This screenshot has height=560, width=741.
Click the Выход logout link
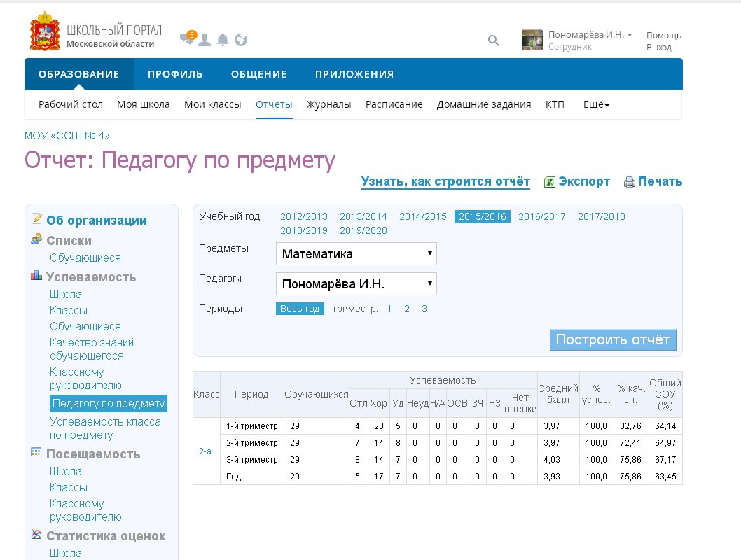(x=659, y=47)
